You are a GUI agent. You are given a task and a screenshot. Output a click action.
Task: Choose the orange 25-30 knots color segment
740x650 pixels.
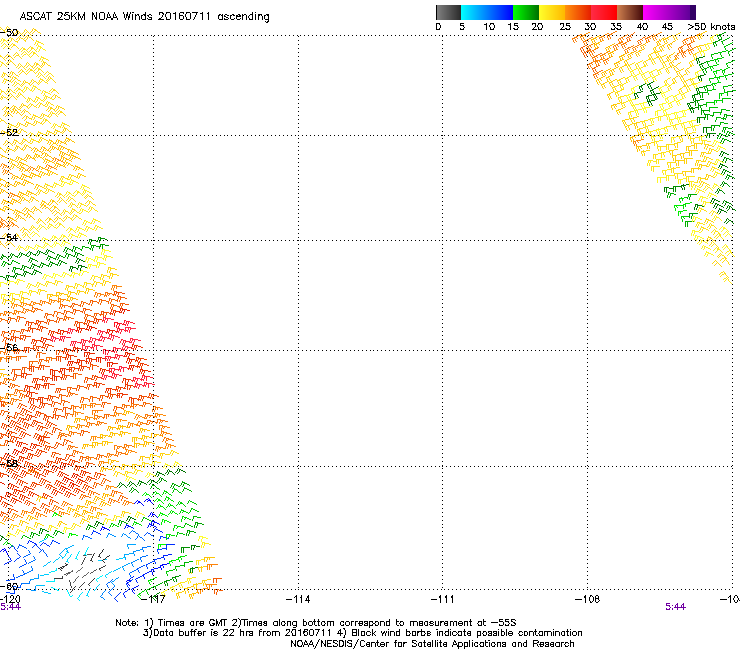pyautogui.click(x=578, y=12)
